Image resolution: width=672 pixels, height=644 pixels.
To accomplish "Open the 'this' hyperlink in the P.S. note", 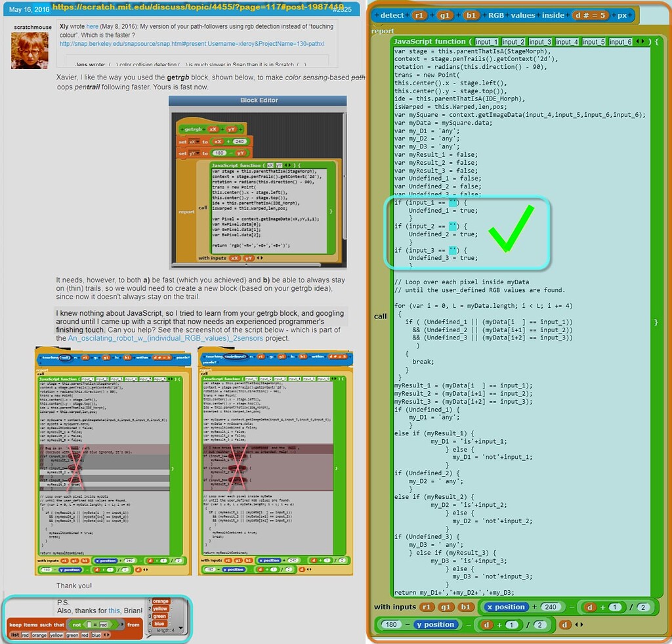I will tap(113, 611).
